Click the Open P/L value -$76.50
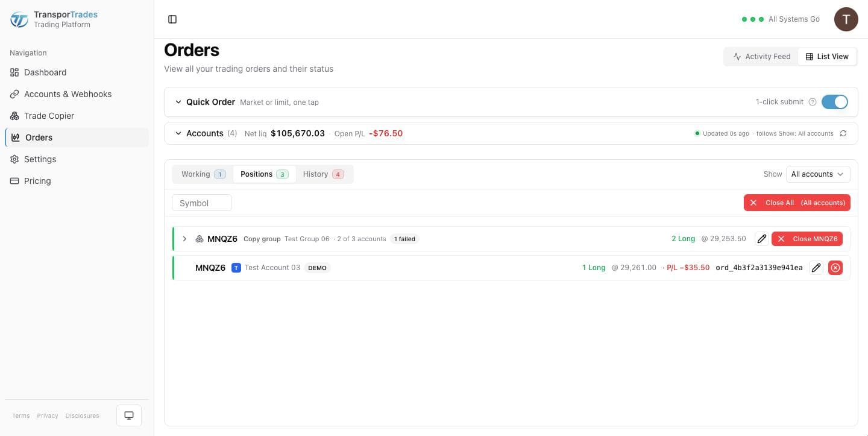This screenshot has height=436, width=868. [386, 133]
